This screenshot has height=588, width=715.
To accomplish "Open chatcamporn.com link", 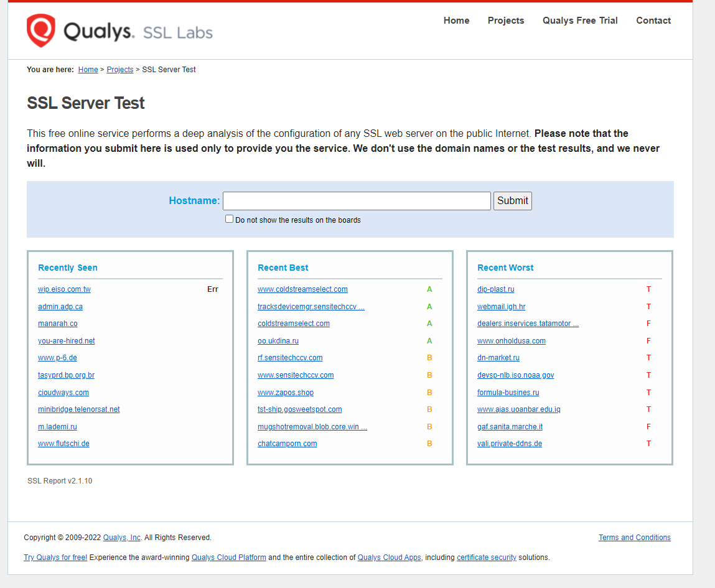I will tap(287, 443).
